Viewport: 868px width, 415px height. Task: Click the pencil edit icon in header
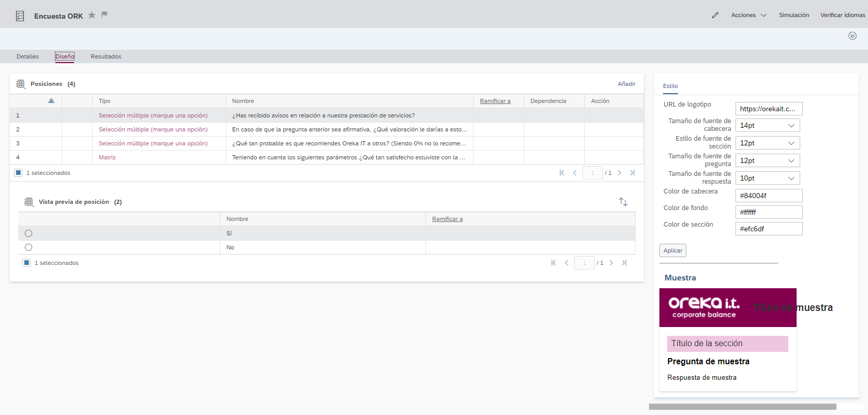[715, 15]
